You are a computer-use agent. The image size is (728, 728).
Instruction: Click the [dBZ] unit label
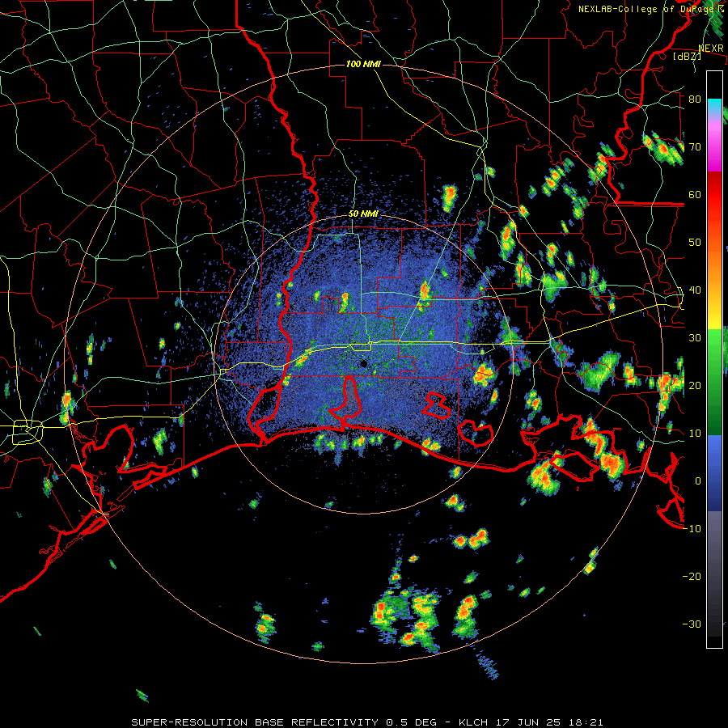pyautogui.click(x=687, y=56)
